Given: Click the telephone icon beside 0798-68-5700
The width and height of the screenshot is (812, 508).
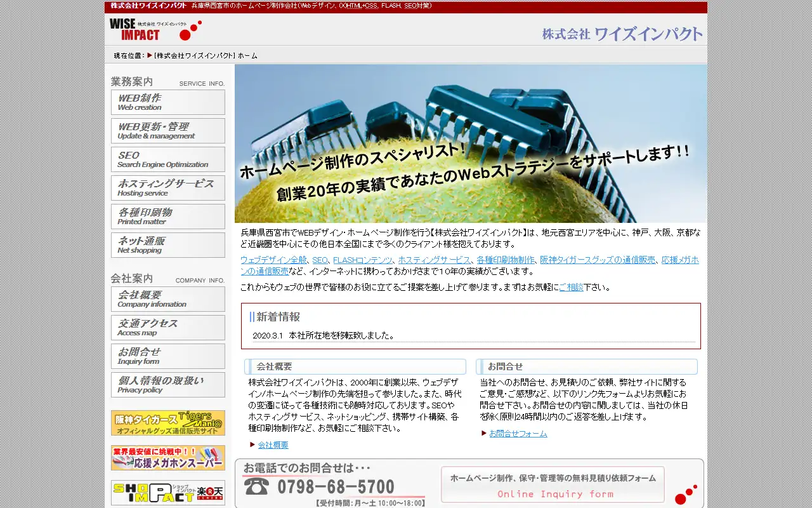Looking at the screenshot, I should coord(256,486).
